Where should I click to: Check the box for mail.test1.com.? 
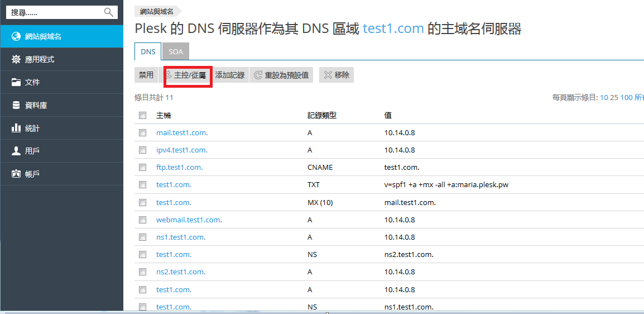142,133
